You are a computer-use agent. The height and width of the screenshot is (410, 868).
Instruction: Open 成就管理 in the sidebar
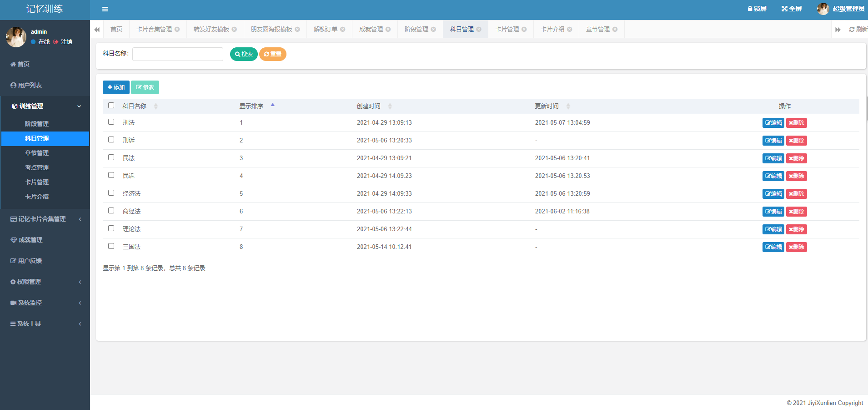coord(45,240)
